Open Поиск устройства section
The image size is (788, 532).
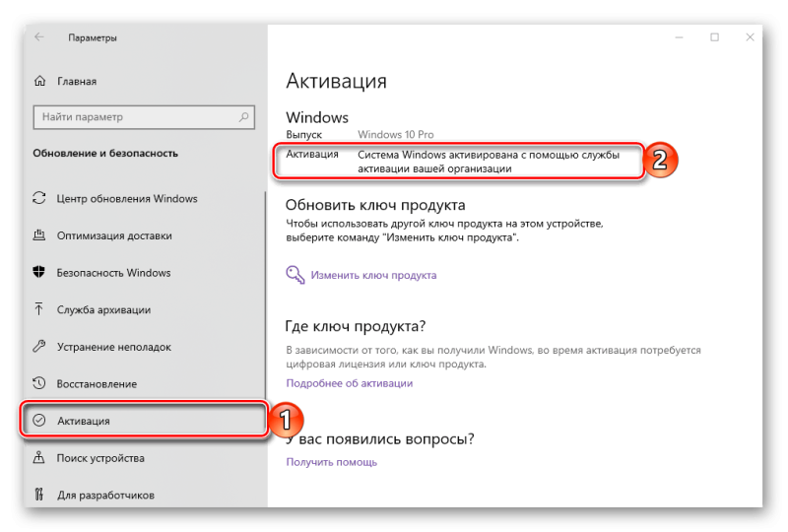point(100,458)
